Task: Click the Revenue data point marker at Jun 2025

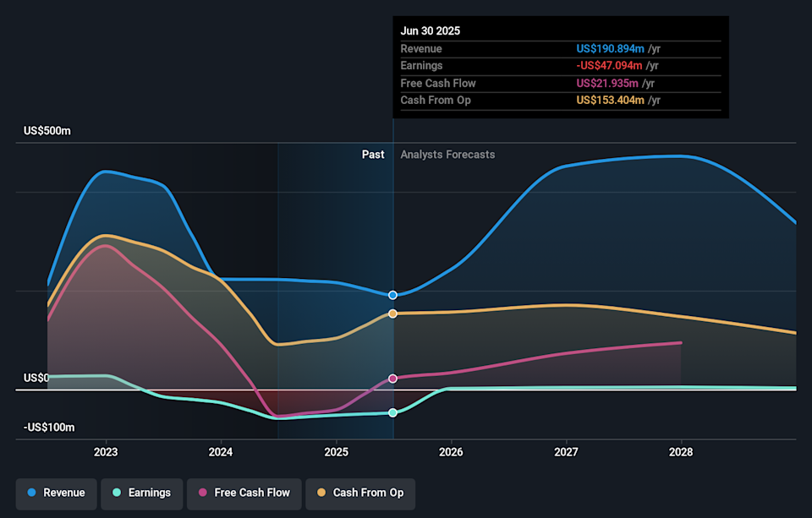Action: pyautogui.click(x=393, y=295)
